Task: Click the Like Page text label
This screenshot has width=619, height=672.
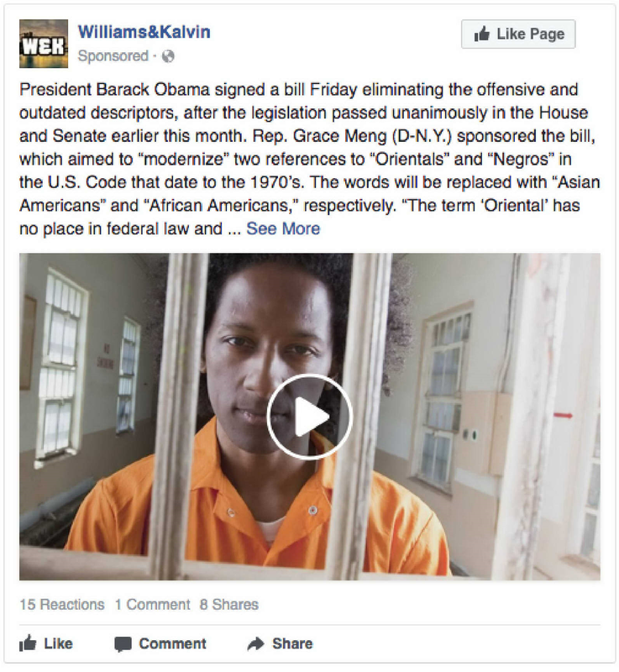Action: [x=530, y=34]
